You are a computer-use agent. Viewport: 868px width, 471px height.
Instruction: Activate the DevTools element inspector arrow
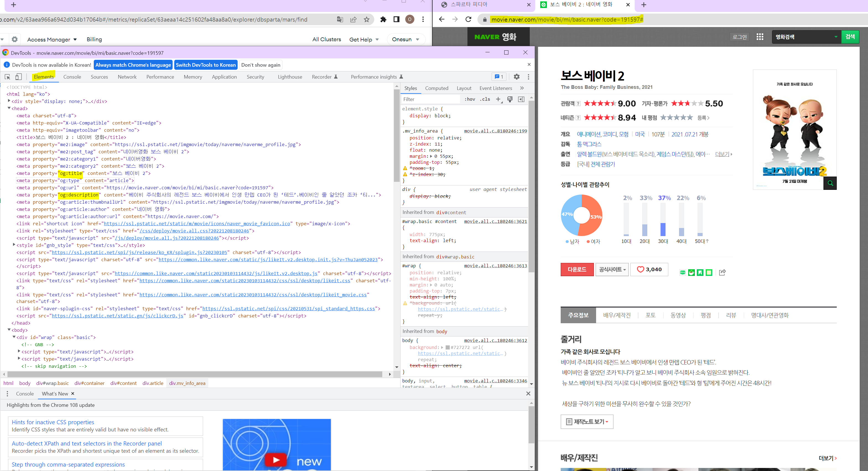7,77
